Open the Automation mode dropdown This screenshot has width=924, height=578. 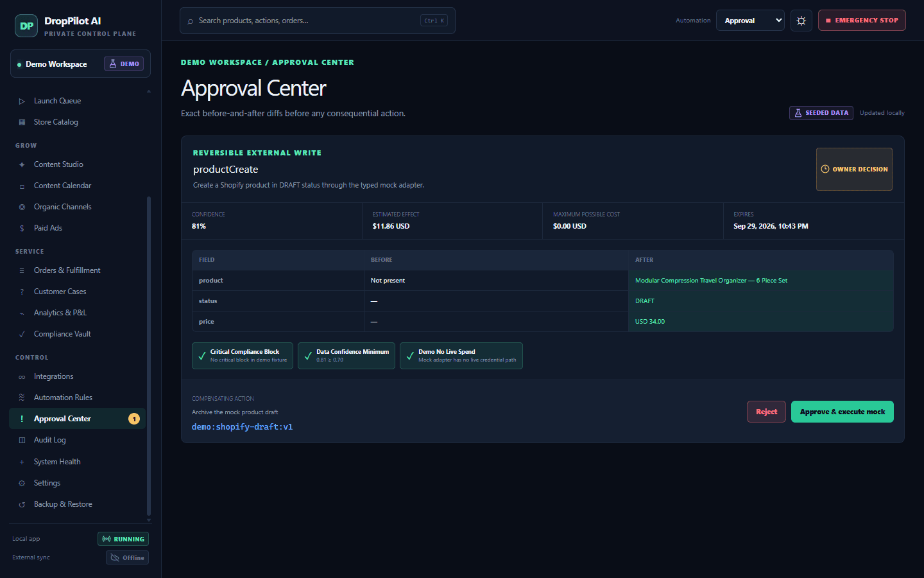click(750, 21)
